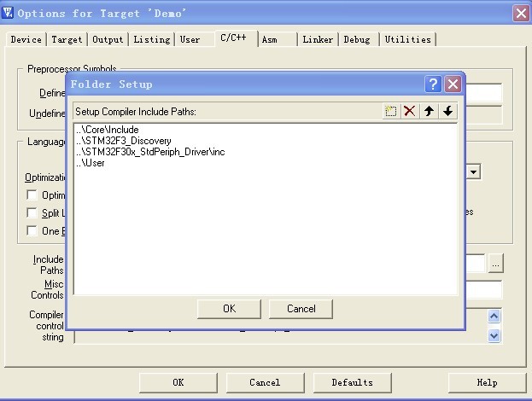Close the Folder Setup dialog
This screenshot has height=401, width=532.
(x=453, y=84)
